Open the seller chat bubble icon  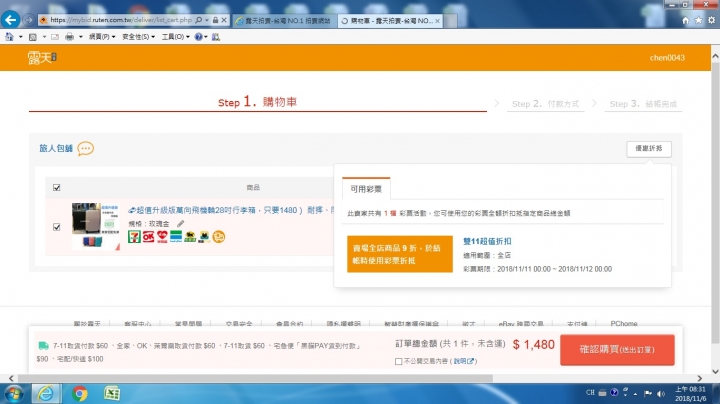85,148
